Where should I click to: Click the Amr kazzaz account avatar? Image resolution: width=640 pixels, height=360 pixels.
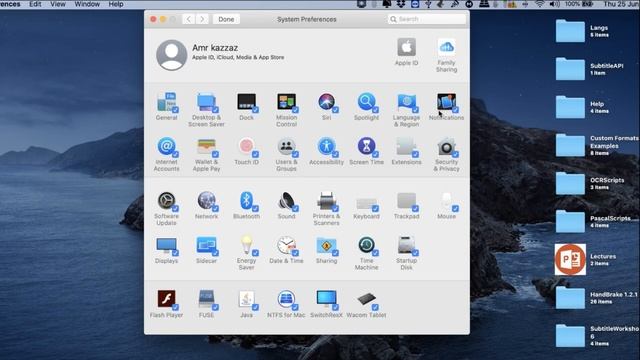171,55
